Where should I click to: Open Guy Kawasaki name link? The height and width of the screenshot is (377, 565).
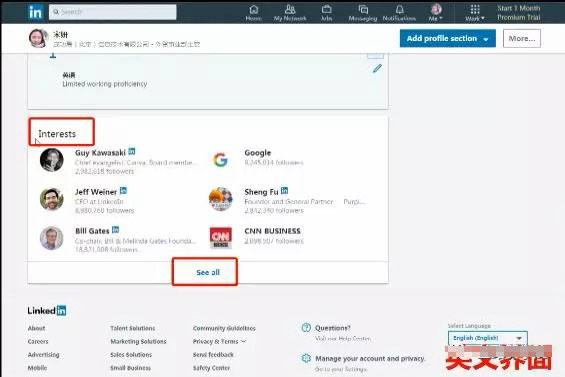pos(100,152)
